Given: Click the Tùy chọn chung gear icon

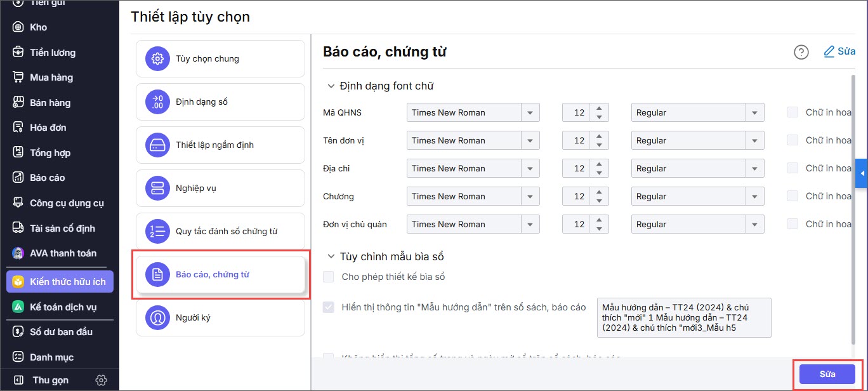Looking at the screenshot, I should click(x=156, y=59).
